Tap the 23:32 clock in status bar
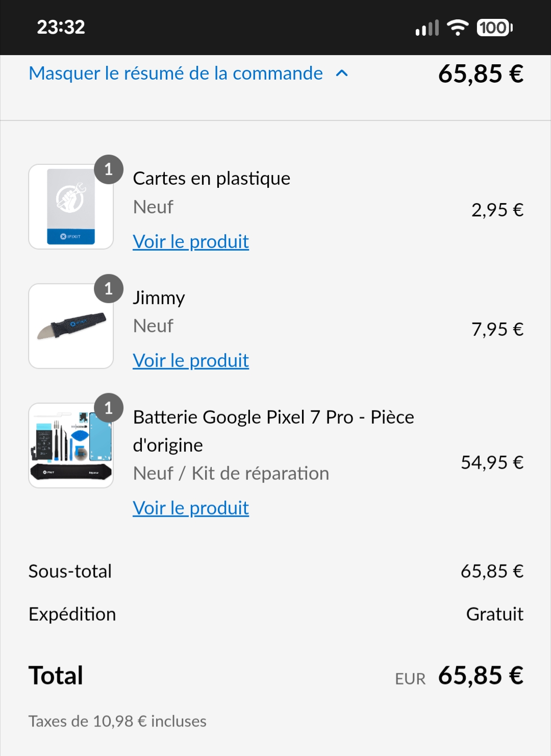 tap(61, 27)
